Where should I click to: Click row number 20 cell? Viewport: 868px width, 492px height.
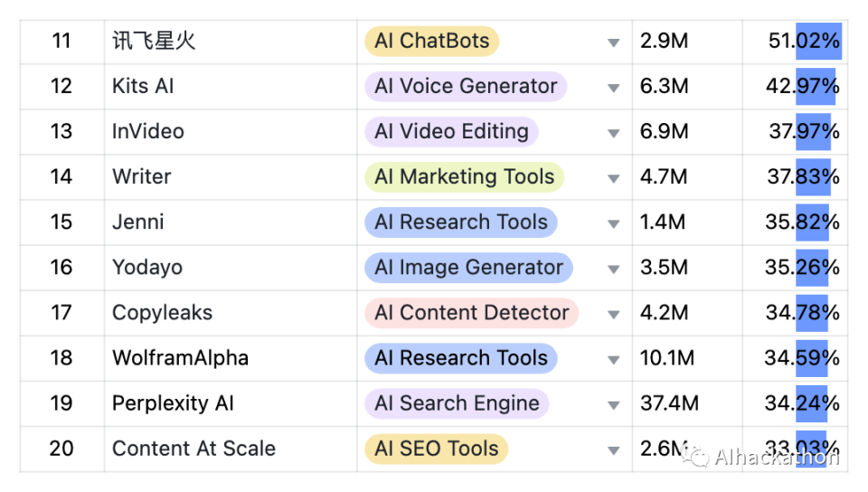coord(61,449)
